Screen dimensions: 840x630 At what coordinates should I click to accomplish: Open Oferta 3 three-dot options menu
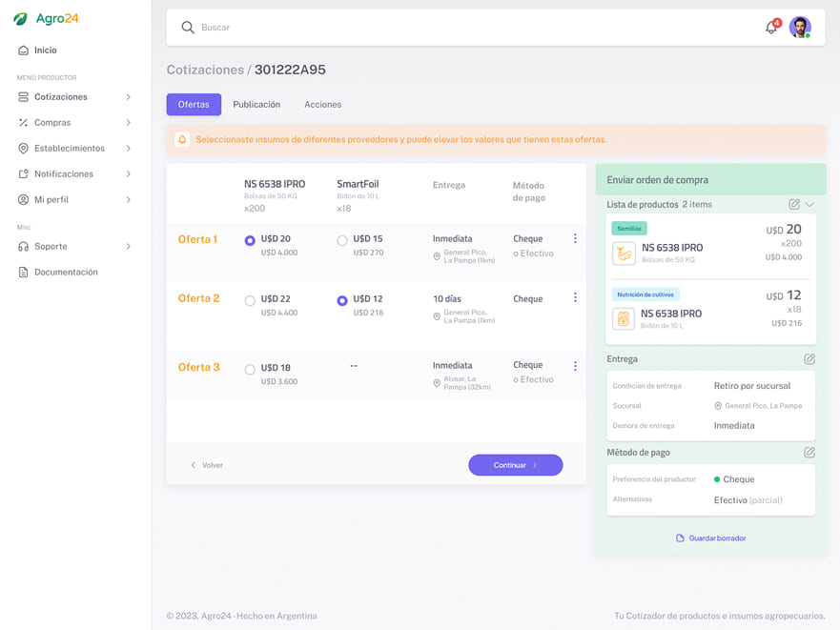click(575, 366)
